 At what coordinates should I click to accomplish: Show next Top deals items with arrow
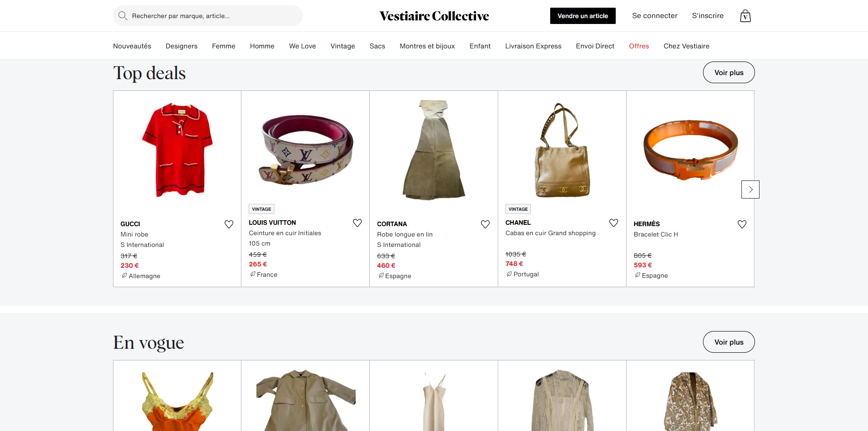point(750,189)
